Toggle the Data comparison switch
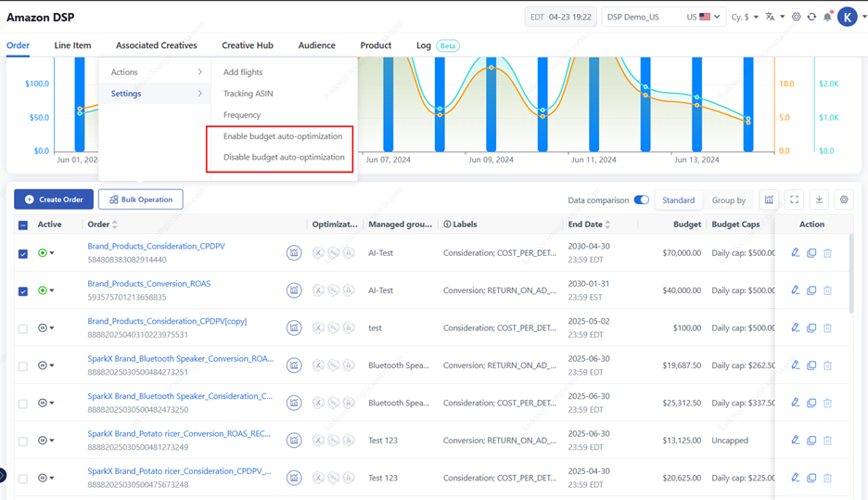 point(641,200)
